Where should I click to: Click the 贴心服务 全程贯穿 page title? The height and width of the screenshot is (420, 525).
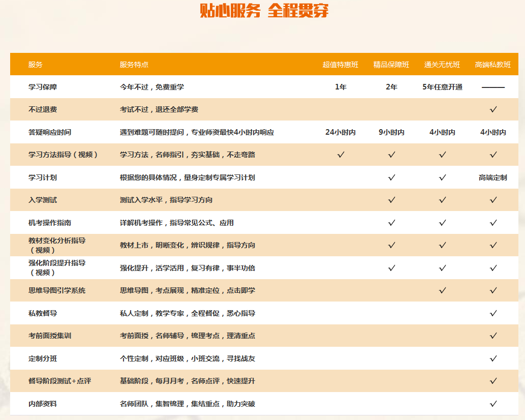point(264,11)
